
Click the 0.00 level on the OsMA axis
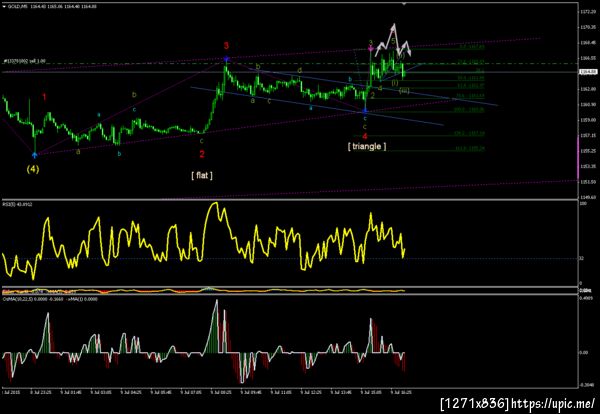click(584, 352)
